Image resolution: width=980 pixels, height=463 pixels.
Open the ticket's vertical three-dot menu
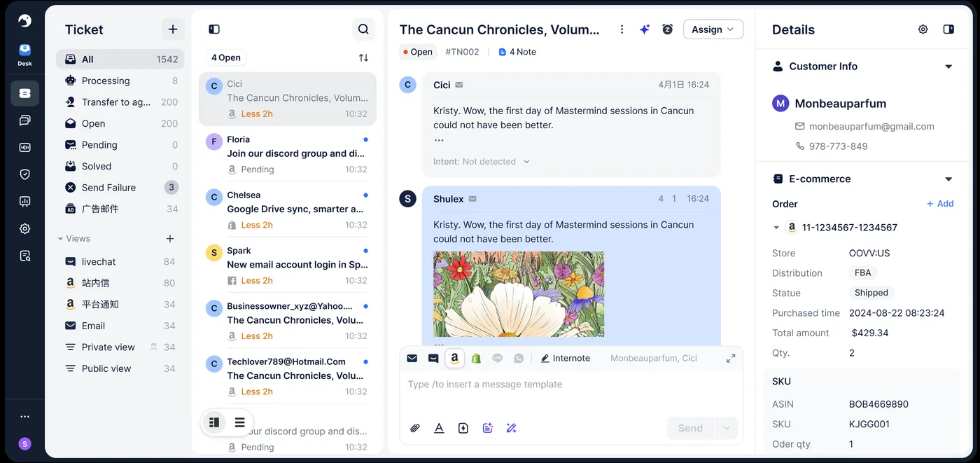622,29
